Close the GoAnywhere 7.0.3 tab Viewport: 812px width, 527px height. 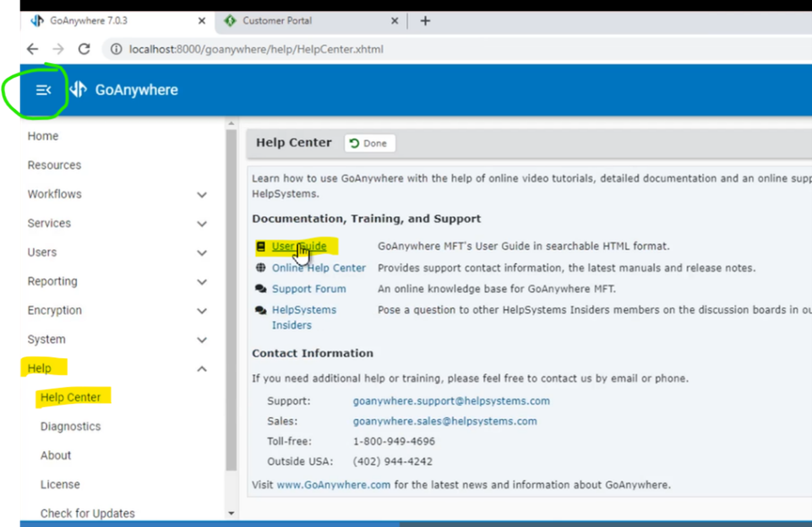(x=202, y=21)
